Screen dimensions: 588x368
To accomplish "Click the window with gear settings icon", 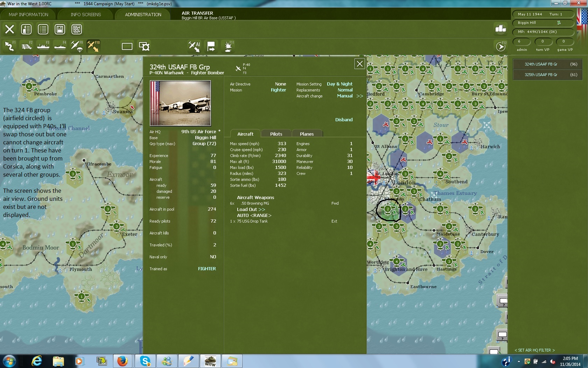I will coord(144,46).
